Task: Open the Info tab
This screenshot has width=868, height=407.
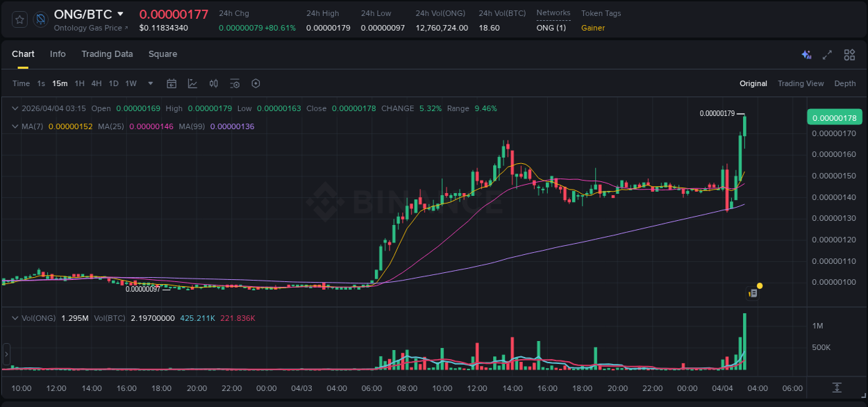Action: tap(58, 54)
